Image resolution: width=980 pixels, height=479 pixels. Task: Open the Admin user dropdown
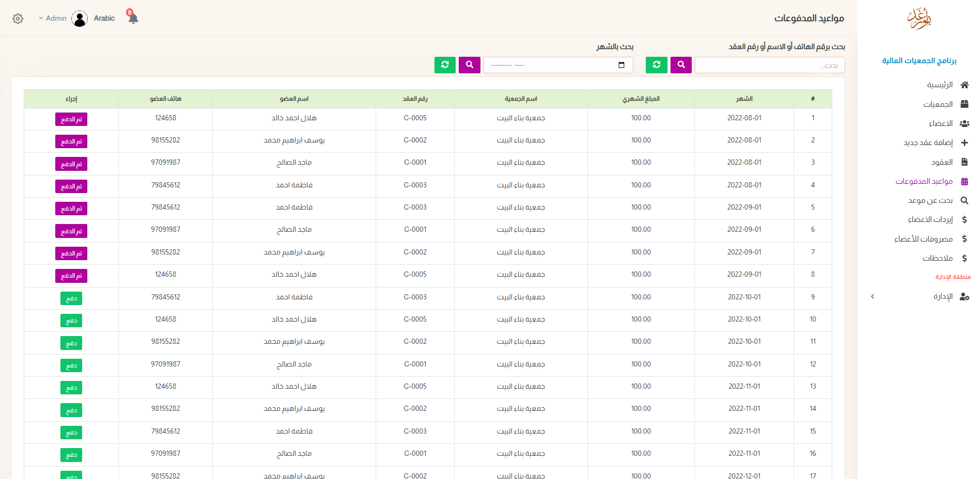(x=53, y=19)
